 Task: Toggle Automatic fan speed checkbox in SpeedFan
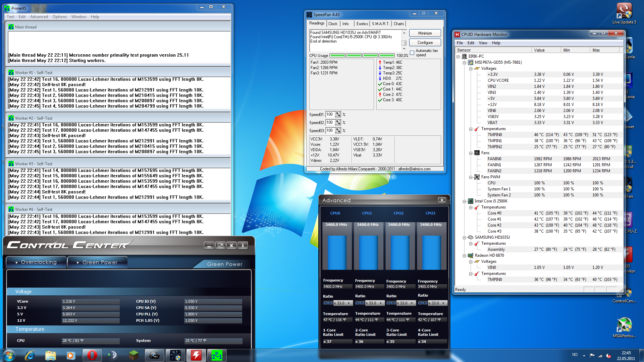click(x=412, y=53)
